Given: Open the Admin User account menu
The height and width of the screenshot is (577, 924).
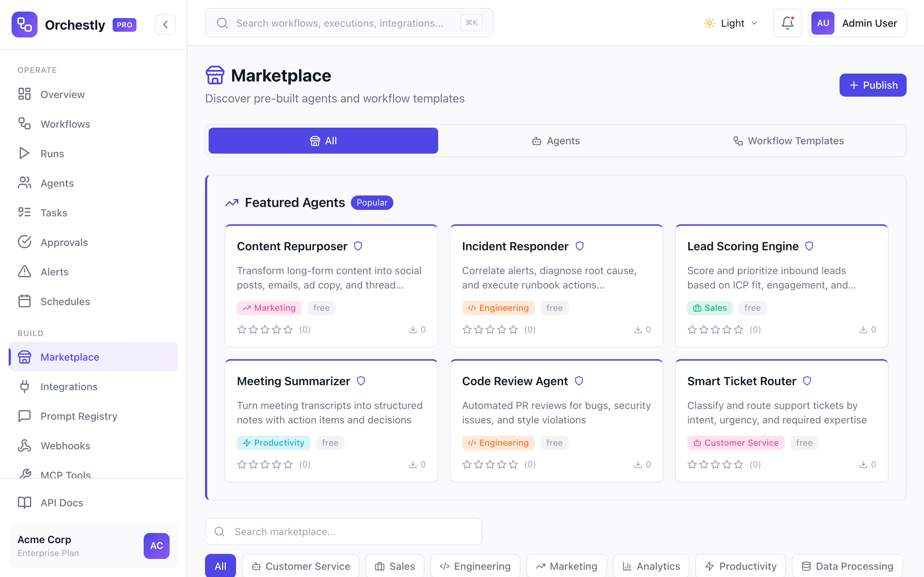Looking at the screenshot, I should pos(857,23).
